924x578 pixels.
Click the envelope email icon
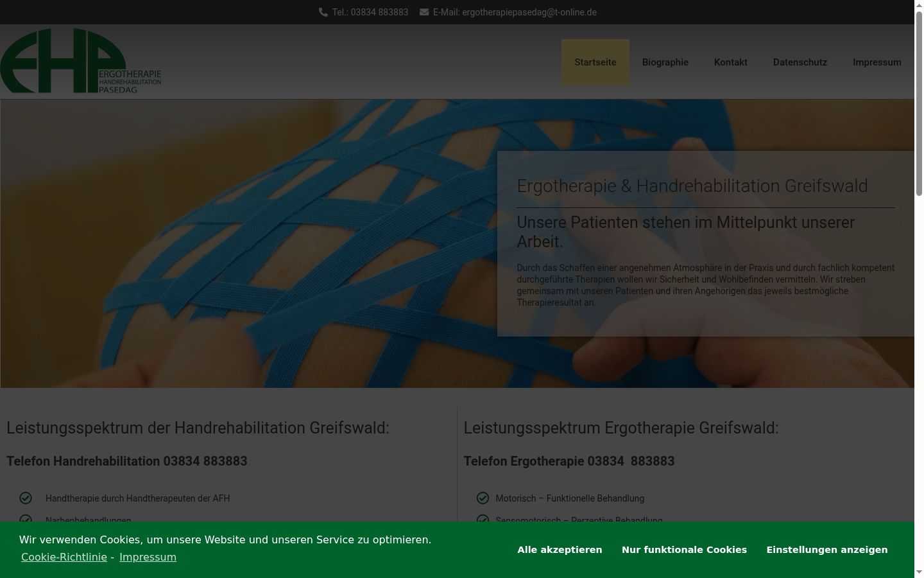coord(424,12)
